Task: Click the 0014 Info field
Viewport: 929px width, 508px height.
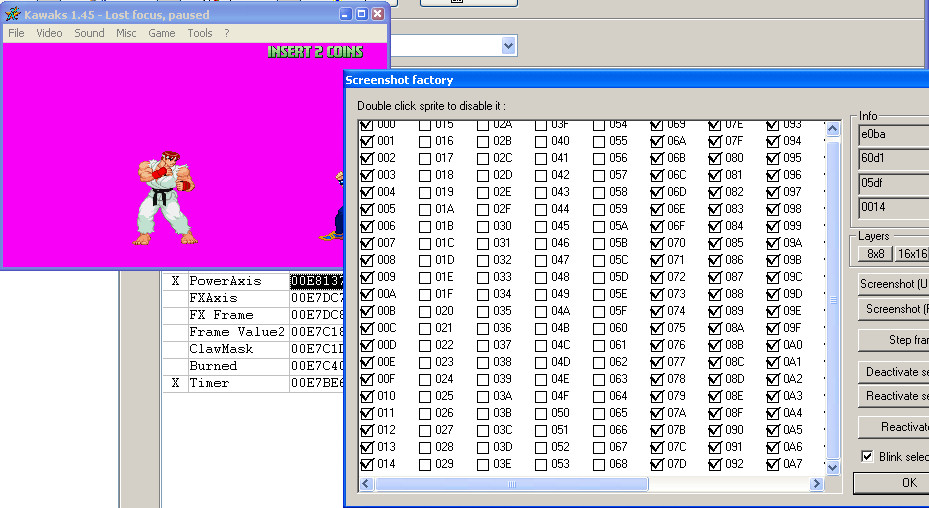Action: point(893,207)
